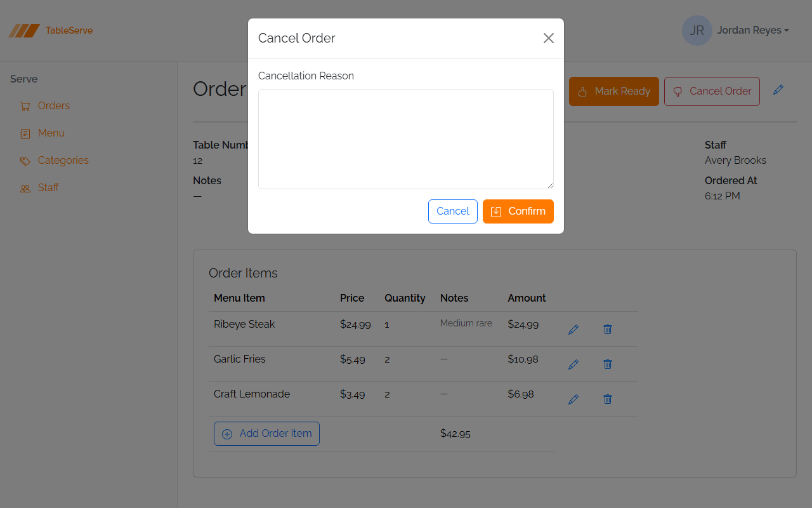Click the TableServe logo
Screen dimensions: 812x508
point(51,30)
